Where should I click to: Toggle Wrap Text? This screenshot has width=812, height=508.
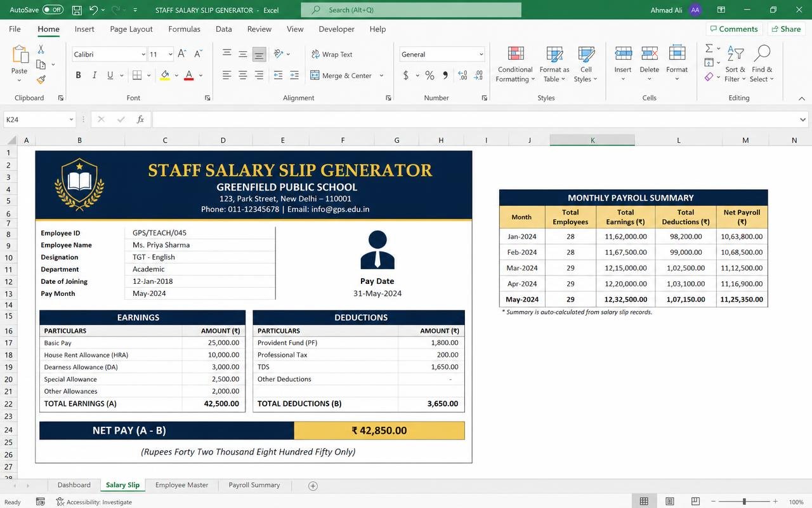click(332, 55)
